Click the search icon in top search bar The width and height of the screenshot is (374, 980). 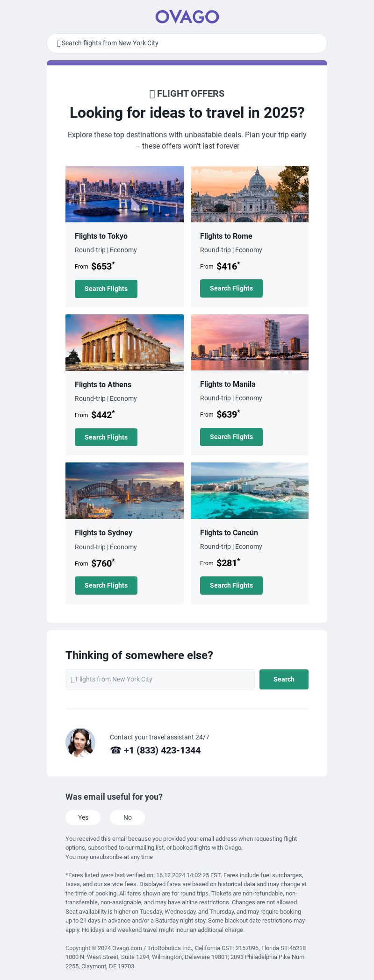[x=58, y=43]
